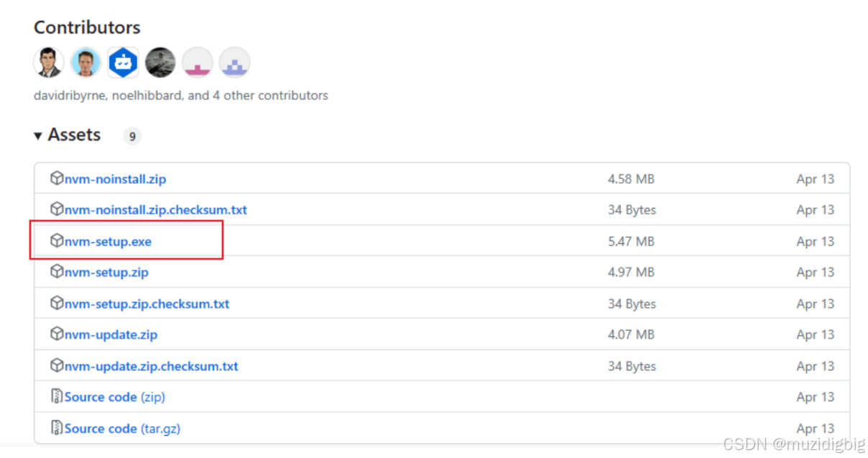Screen dimensions: 868x458
Task: Open the blue robot bot contributor avatar
Action: pos(124,63)
